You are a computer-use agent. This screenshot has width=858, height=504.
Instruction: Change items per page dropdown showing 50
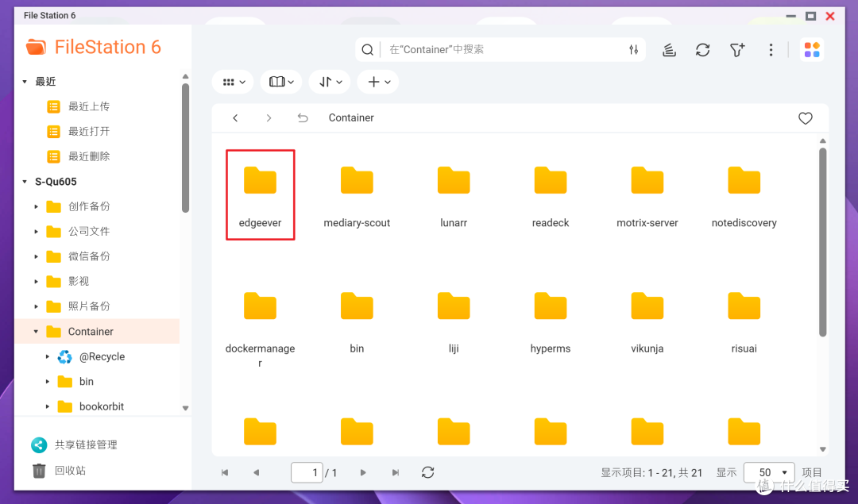coord(769,473)
